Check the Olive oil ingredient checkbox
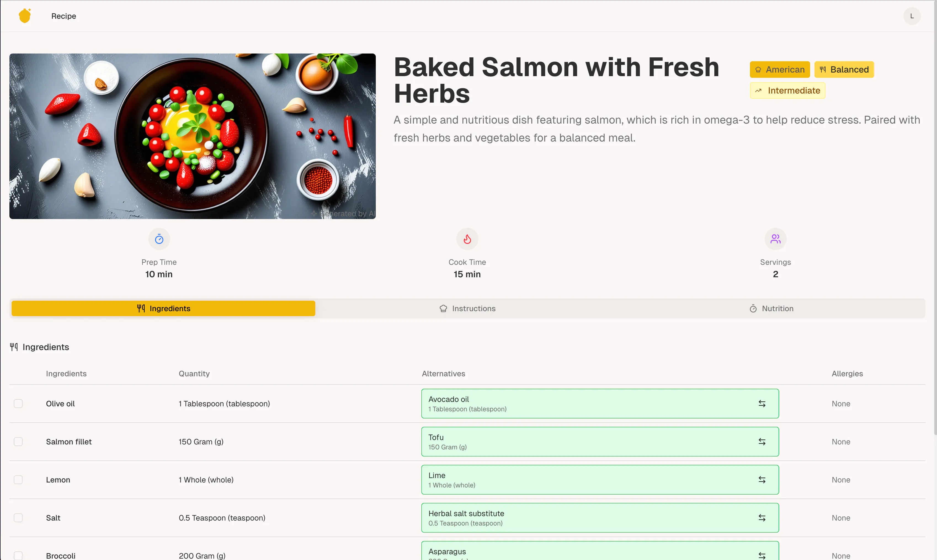This screenshot has height=560, width=937. [18, 403]
